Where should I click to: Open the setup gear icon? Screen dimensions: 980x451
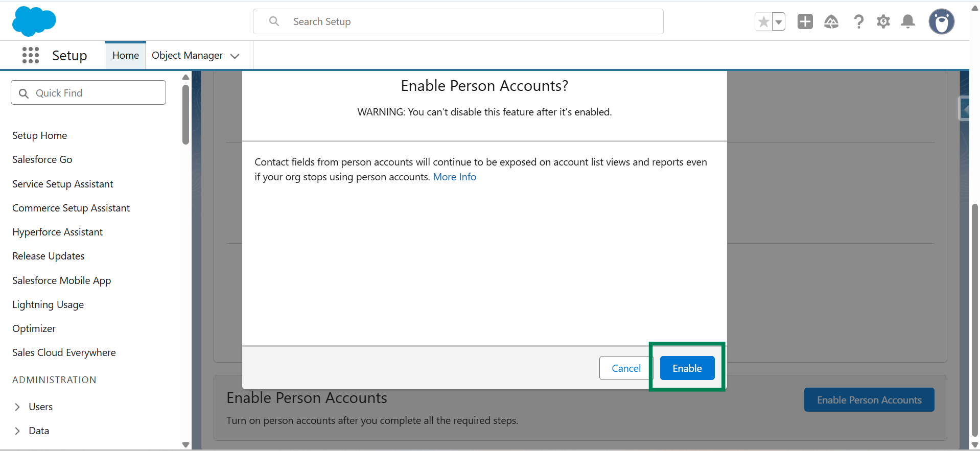pyautogui.click(x=883, y=21)
